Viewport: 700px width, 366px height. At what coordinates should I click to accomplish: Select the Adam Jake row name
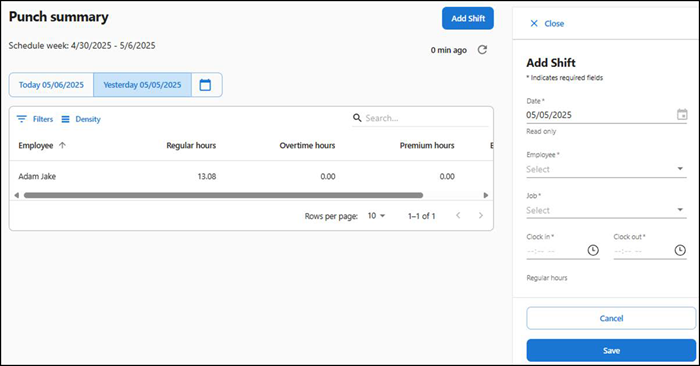(x=37, y=176)
